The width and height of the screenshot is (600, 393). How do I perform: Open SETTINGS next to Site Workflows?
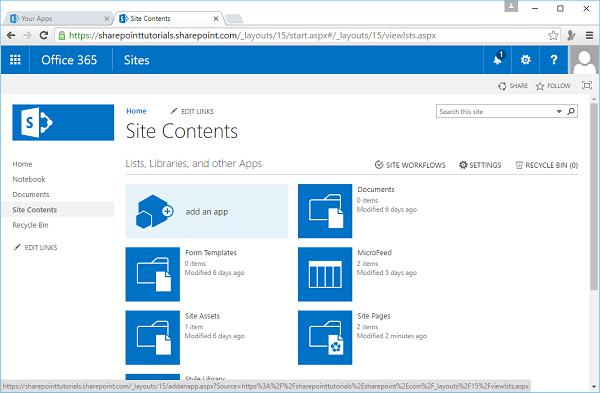[x=480, y=165]
